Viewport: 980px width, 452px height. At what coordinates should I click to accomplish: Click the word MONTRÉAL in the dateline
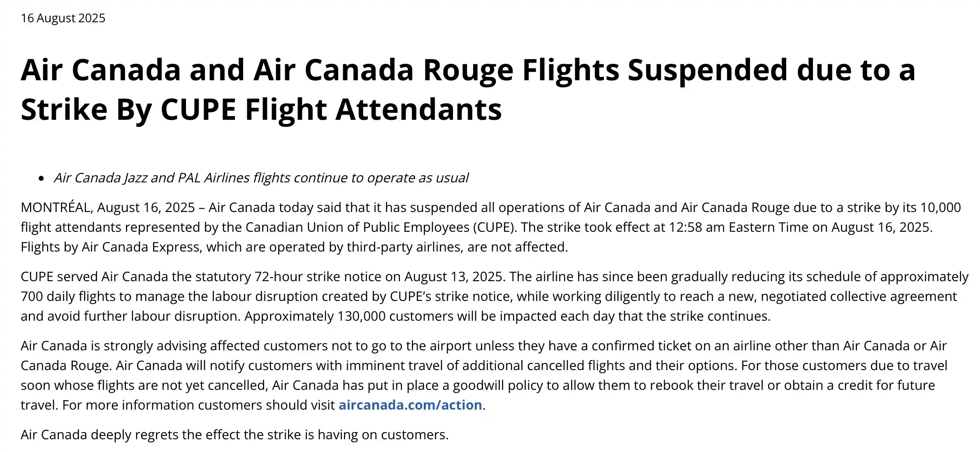coord(56,207)
